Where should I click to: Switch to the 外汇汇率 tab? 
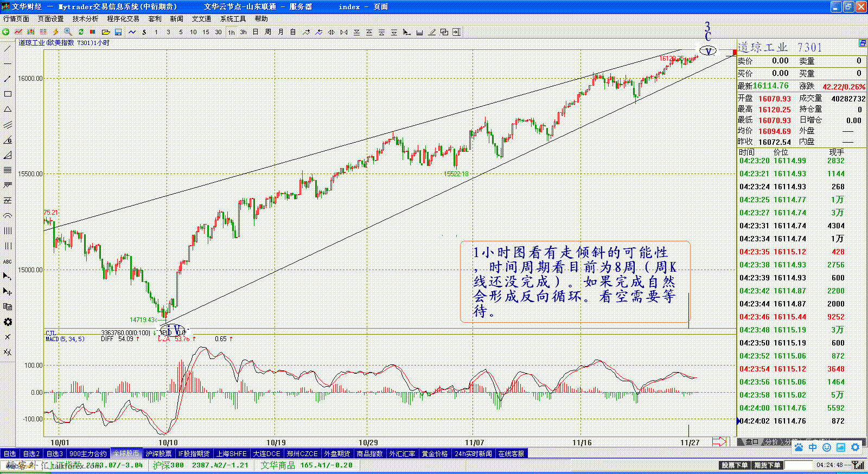click(402, 453)
